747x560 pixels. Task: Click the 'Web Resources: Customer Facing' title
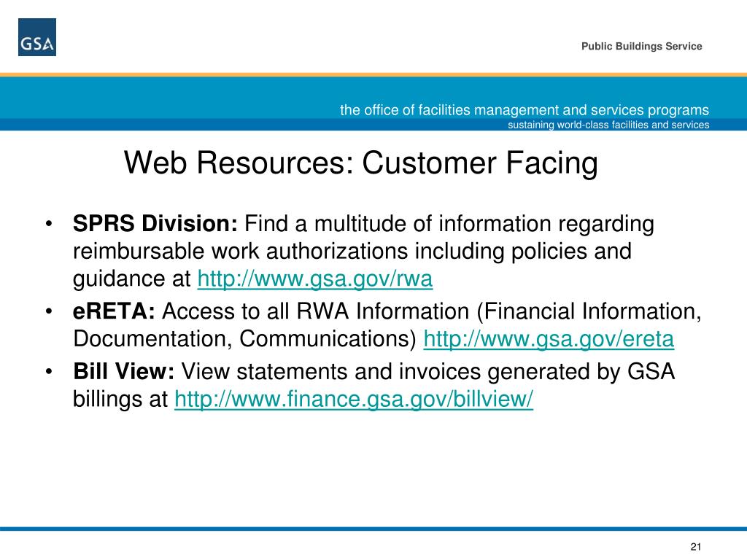360,163
